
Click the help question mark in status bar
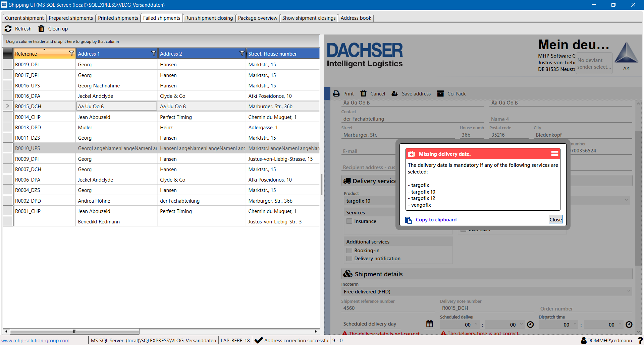640,340
